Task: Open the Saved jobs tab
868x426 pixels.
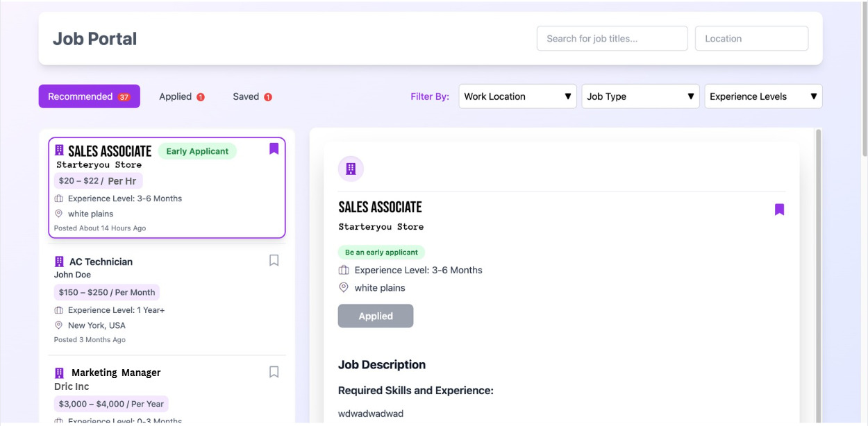Action: tap(251, 96)
